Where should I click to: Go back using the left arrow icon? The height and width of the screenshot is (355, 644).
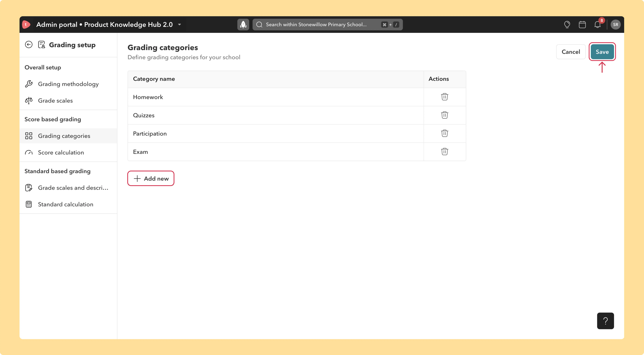[x=29, y=45]
